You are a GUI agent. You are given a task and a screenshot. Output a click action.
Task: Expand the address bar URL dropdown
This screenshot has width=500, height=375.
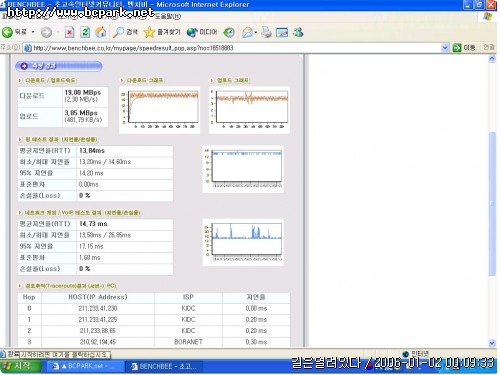(x=444, y=48)
